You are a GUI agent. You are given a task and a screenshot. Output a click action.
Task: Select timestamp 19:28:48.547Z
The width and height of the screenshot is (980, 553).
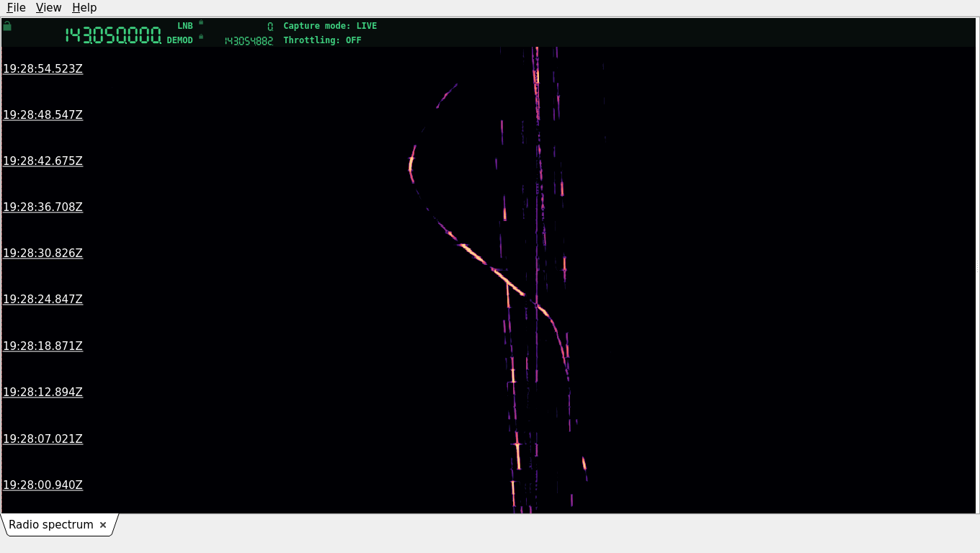coord(43,114)
